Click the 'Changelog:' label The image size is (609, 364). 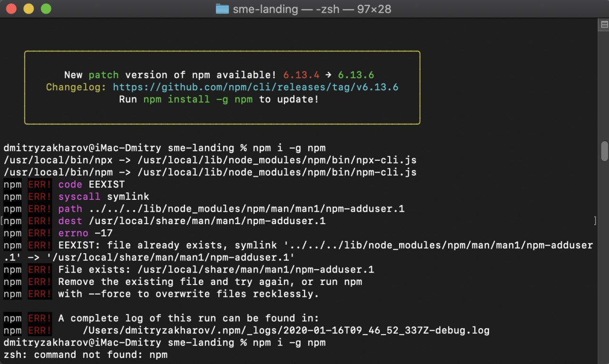[x=76, y=87]
